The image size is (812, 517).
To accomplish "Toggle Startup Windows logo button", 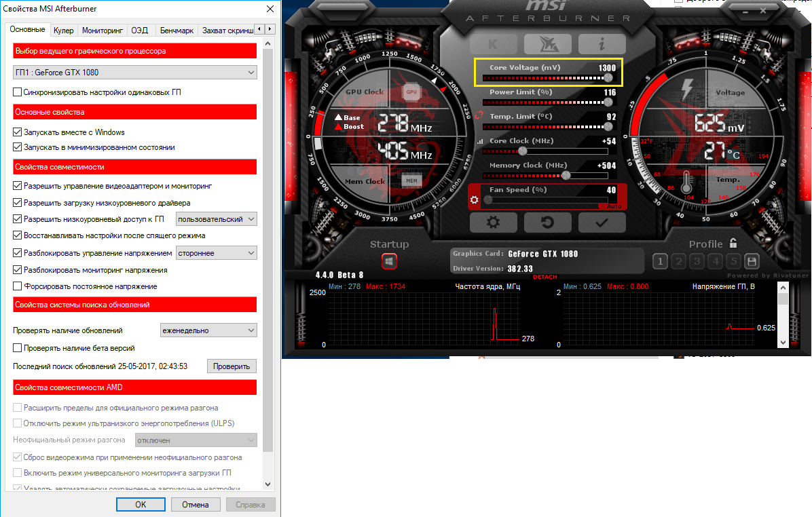I will pyautogui.click(x=390, y=261).
